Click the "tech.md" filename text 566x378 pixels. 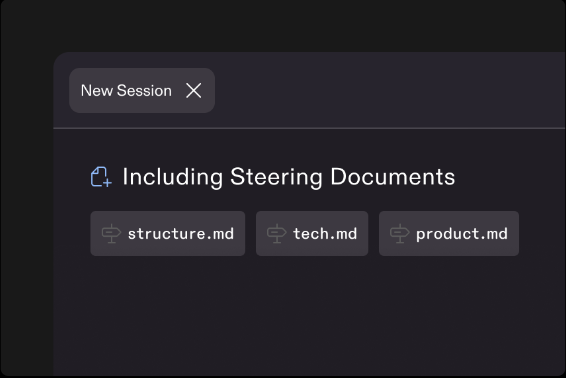[325, 234]
